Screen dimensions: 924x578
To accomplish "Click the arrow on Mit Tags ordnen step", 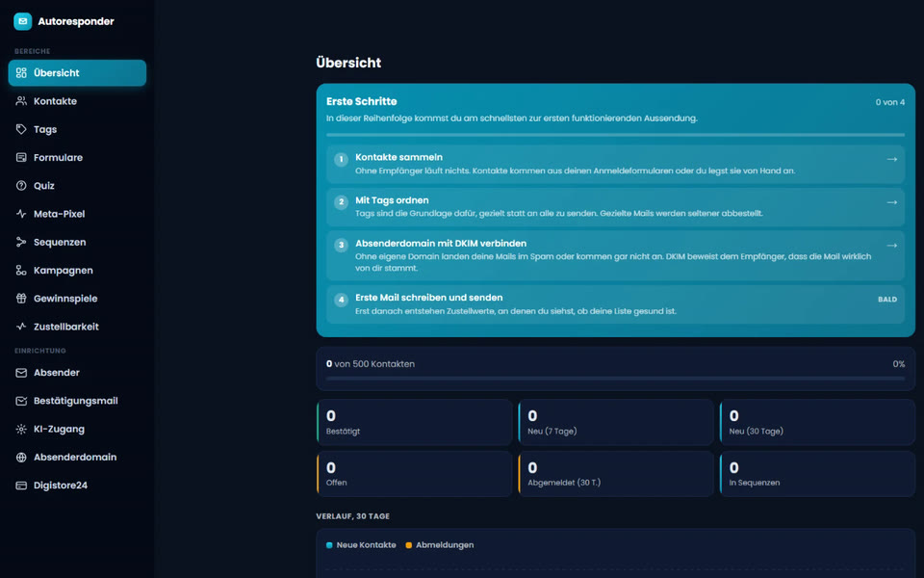I will [x=892, y=202].
